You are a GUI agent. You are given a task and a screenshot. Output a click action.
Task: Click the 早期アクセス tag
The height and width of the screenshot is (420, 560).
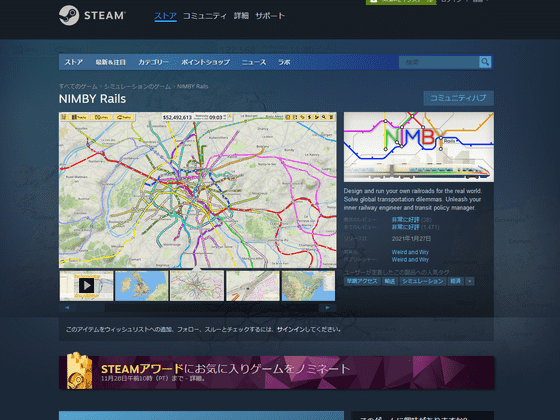point(362,281)
